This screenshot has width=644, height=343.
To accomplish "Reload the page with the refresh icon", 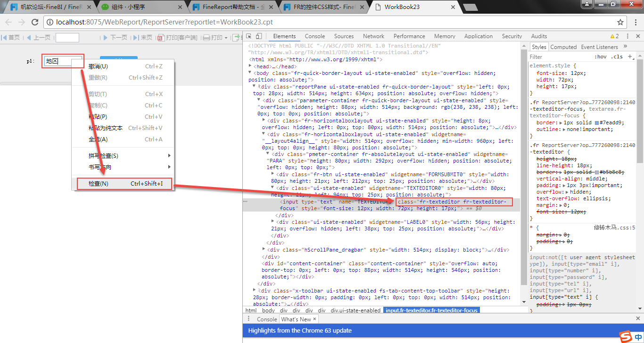I will coord(35,22).
